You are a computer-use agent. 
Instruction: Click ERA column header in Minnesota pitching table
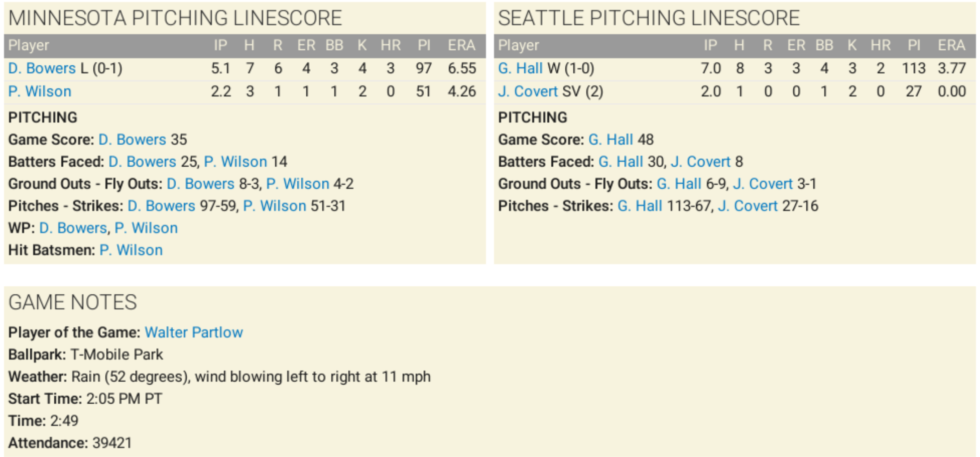[461, 46]
